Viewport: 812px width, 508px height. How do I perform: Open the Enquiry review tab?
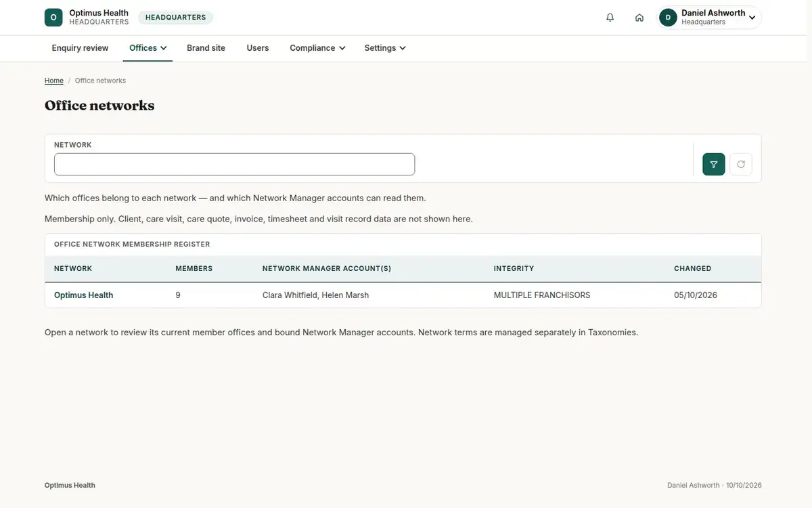(x=81, y=48)
